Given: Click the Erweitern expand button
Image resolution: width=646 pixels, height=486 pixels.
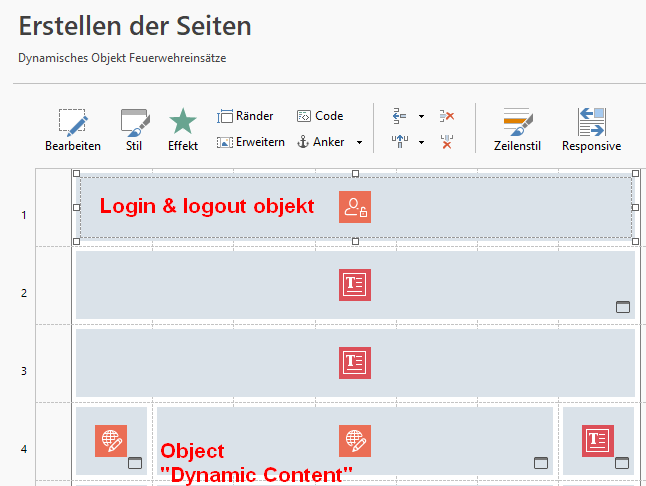Looking at the screenshot, I should point(251,142).
